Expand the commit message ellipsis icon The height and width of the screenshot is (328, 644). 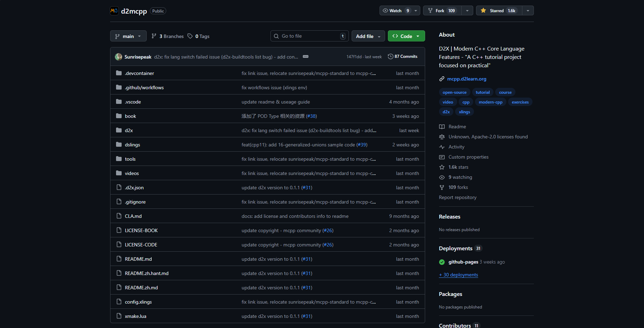tap(306, 56)
